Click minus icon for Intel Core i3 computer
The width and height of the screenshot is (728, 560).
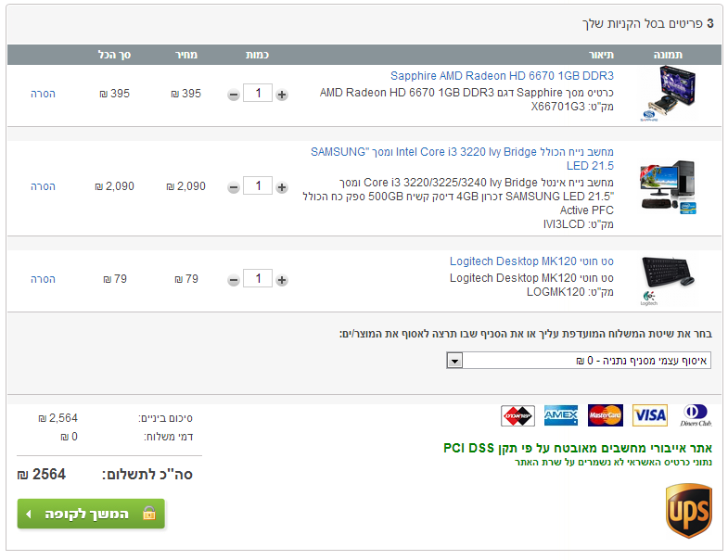233,187
